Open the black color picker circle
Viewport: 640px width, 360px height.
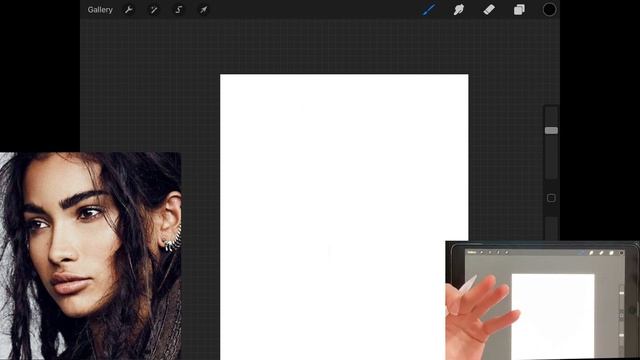click(x=549, y=9)
